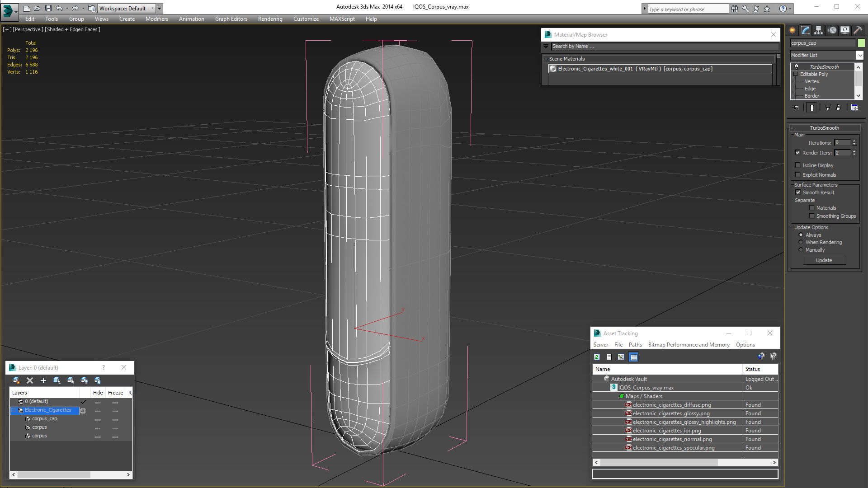The image size is (868, 488).
Task: Enable the Isoline Display checkbox
Action: click(797, 165)
